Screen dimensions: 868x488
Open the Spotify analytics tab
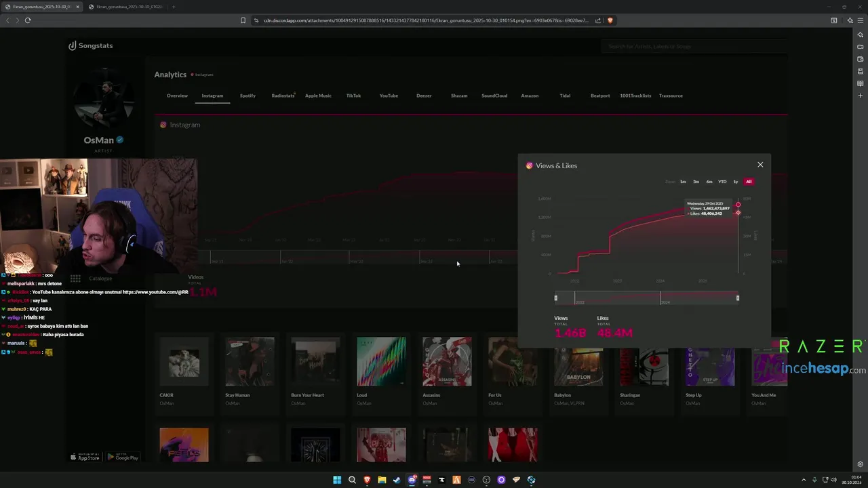click(248, 96)
